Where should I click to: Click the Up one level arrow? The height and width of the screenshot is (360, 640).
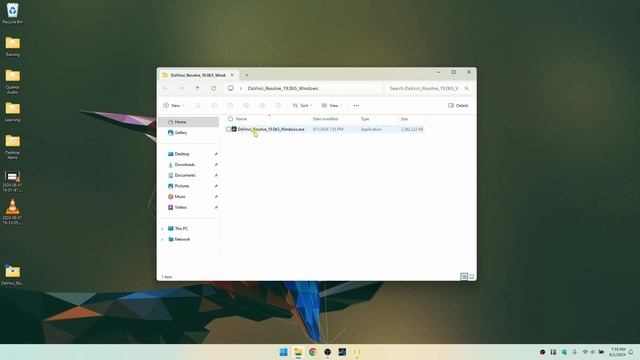tap(198, 88)
